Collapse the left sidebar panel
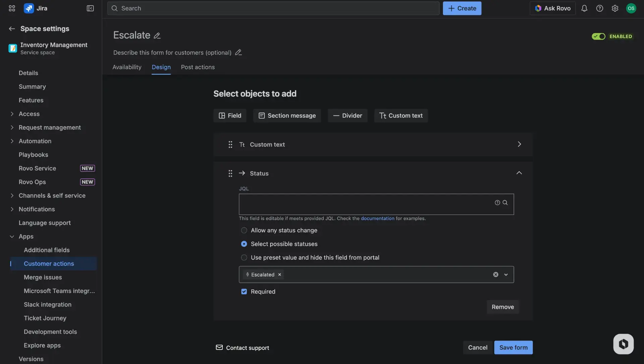Image resolution: width=644 pixels, height=364 pixels. point(90,8)
